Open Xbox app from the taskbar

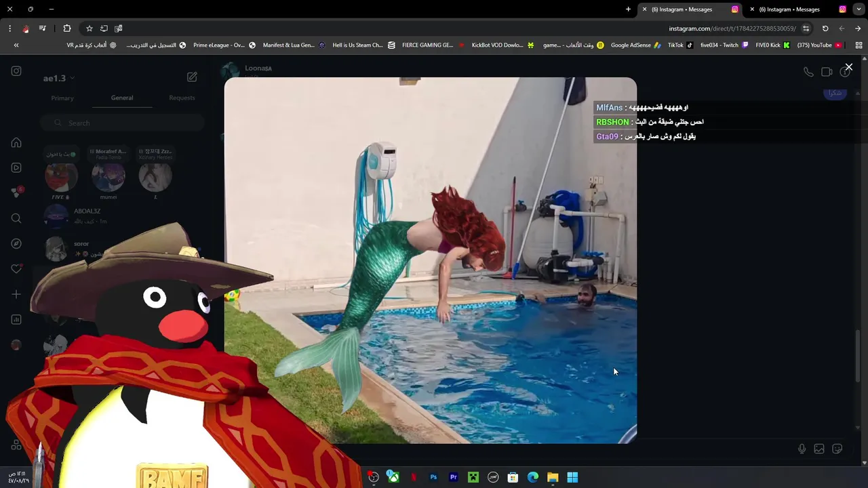[393, 477]
